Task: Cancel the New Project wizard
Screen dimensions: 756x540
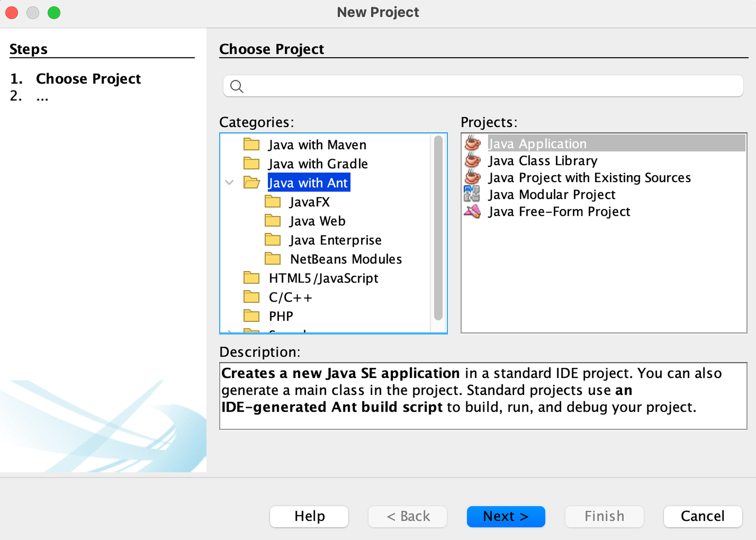Action: (703, 516)
